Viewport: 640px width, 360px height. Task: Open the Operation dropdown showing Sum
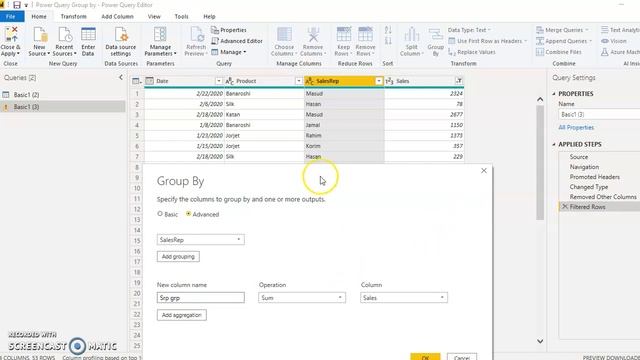(302, 298)
